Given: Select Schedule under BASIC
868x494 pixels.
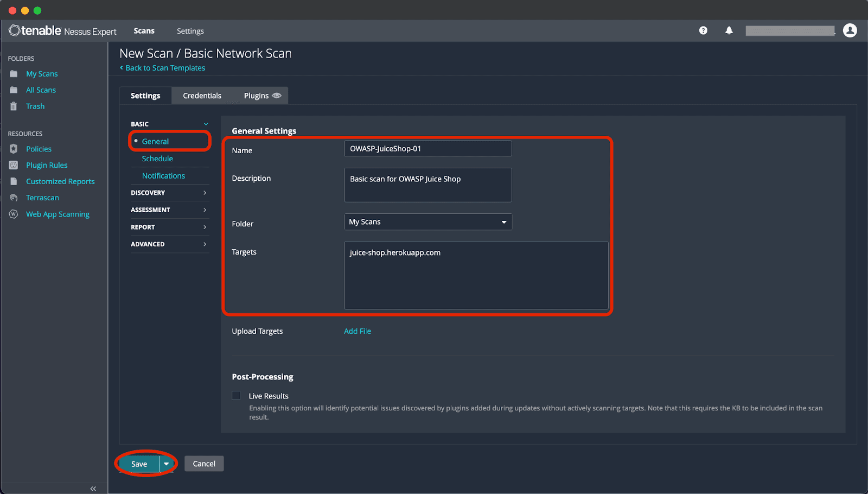Looking at the screenshot, I should (157, 159).
